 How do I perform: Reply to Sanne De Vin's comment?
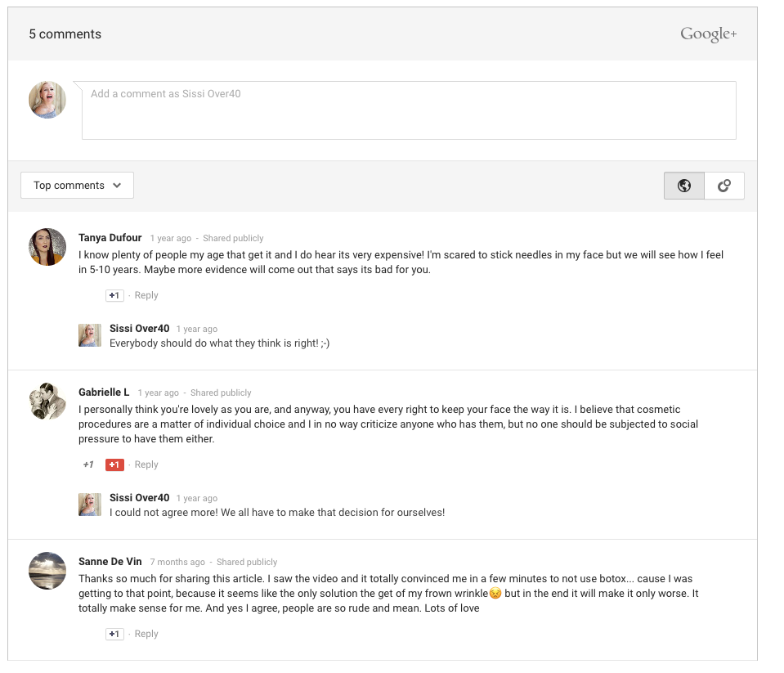coord(146,634)
